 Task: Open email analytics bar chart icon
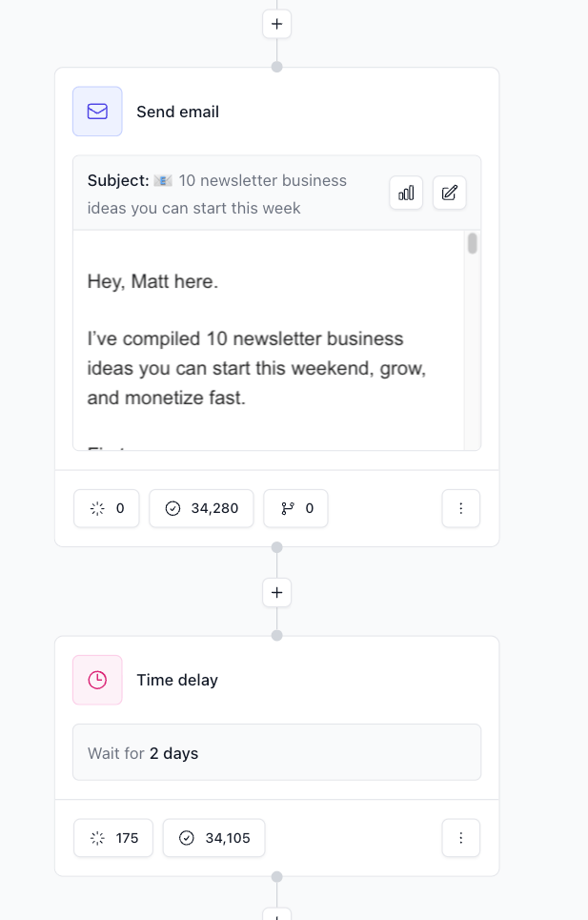[406, 193]
